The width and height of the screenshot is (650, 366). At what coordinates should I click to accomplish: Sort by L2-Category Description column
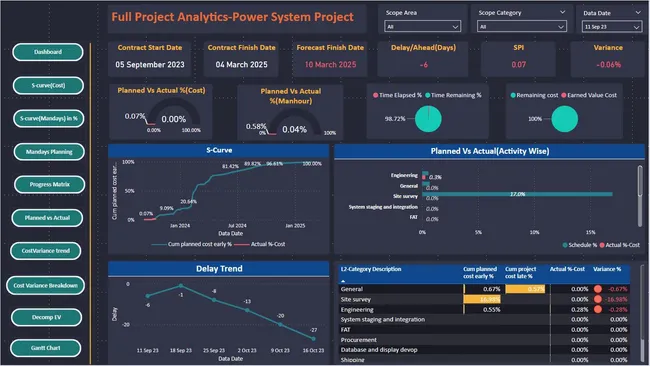tap(371, 269)
